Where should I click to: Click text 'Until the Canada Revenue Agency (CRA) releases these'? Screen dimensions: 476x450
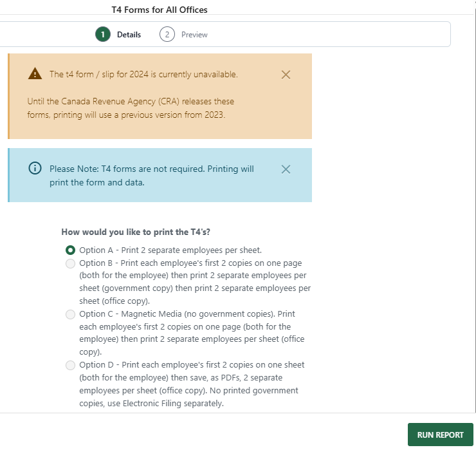pos(131,101)
